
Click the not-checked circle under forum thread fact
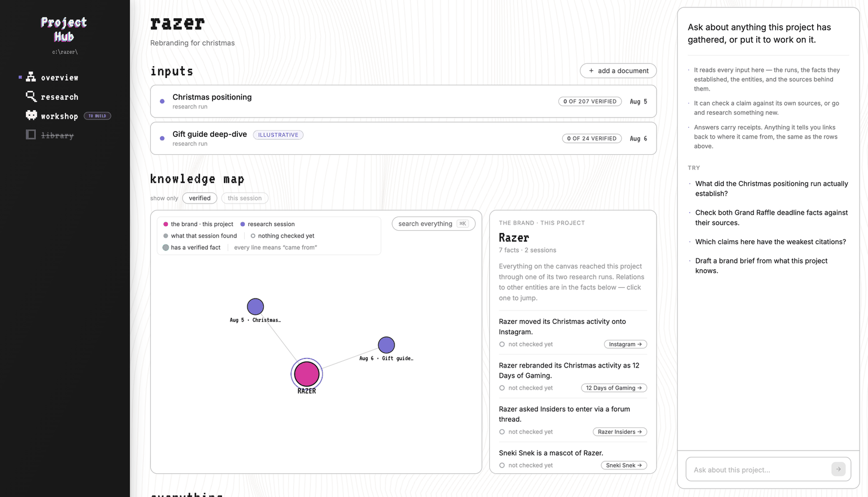coord(502,432)
